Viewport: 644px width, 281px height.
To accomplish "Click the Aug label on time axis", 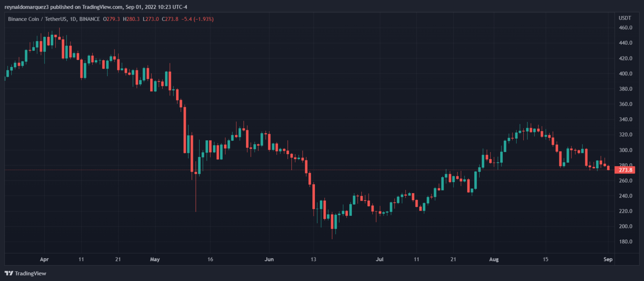I will coord(495,260).
